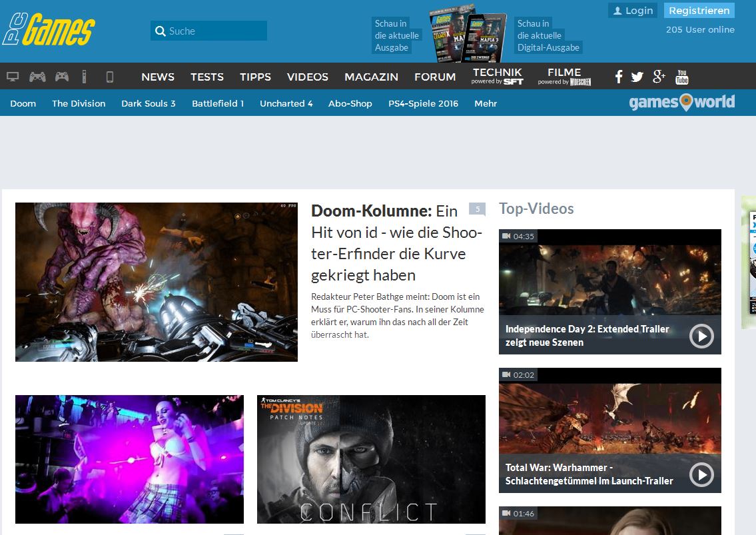Open the TESTS menu
This screenshot has width=756, height=535.
207,77
